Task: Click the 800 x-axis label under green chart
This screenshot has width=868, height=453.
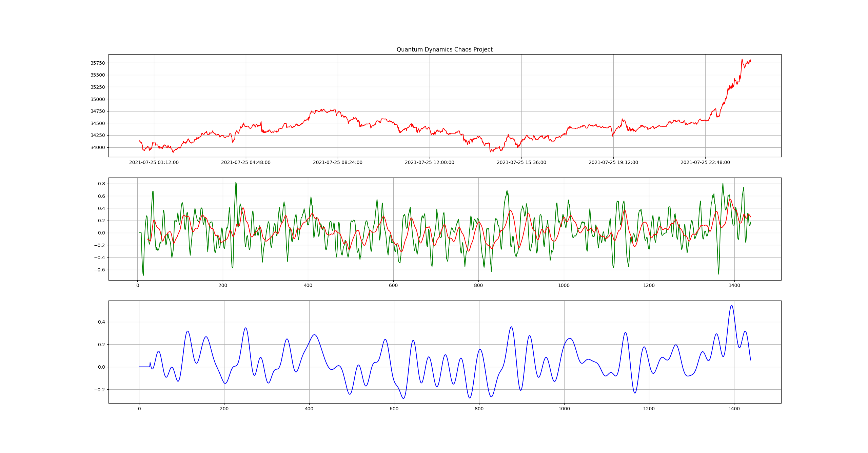Action: [478, 285]
